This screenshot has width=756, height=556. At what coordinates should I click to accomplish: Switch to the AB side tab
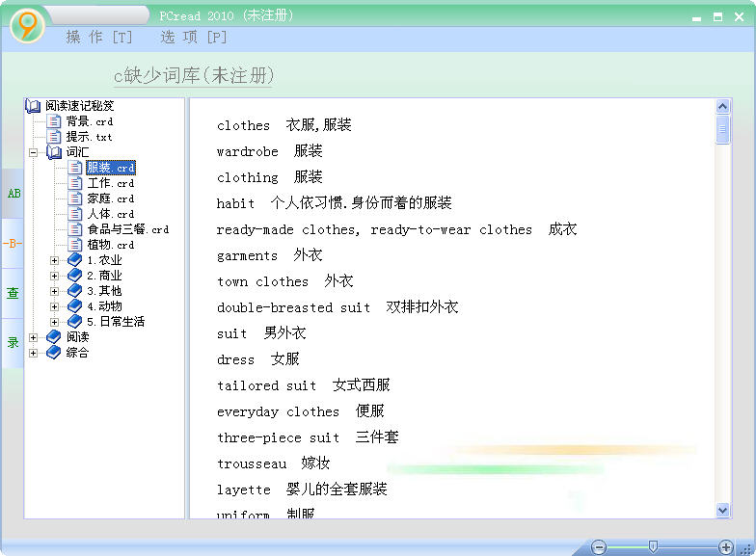pos(13,194)
